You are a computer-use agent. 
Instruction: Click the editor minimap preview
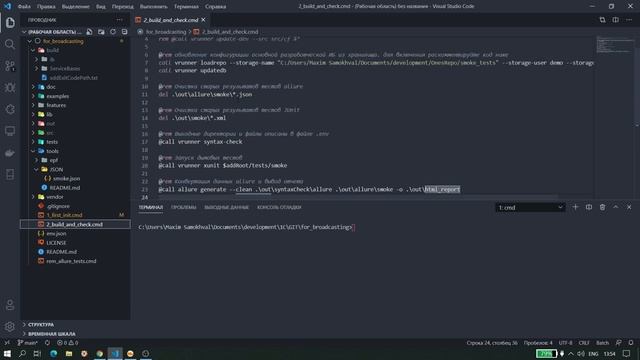614,45
